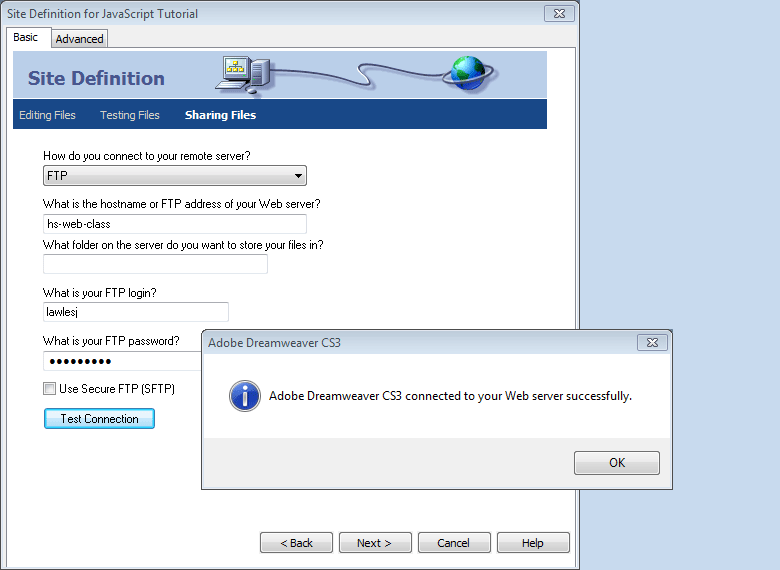Image resolution: width=780 pixels, height=570 pixels.
Task: Close the Adobe Dreamweaver CS3 dialog
Action: [654, 343]
